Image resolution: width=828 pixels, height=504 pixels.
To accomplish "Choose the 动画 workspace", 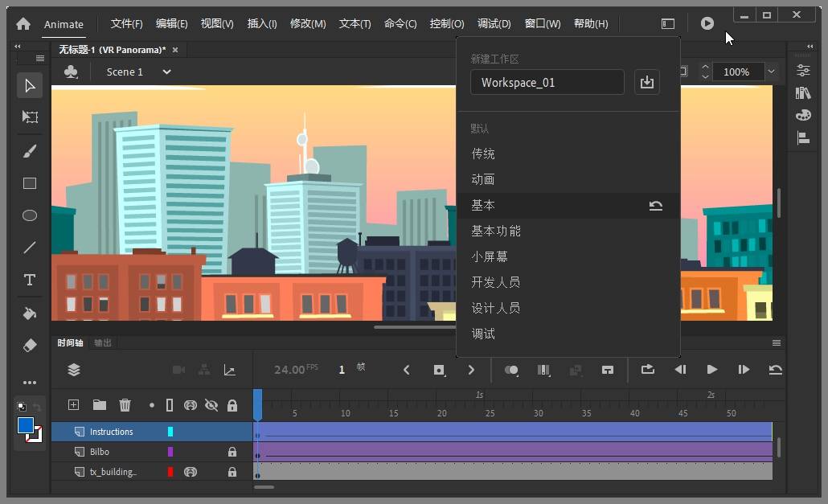I will pyautogui.click(x=482, y=179).
